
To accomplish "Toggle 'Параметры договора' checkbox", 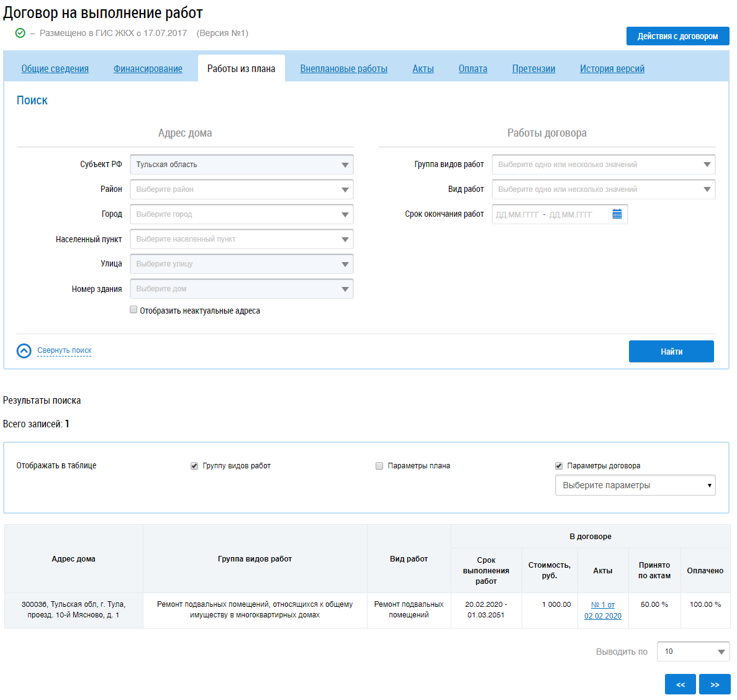I will 559,466.
